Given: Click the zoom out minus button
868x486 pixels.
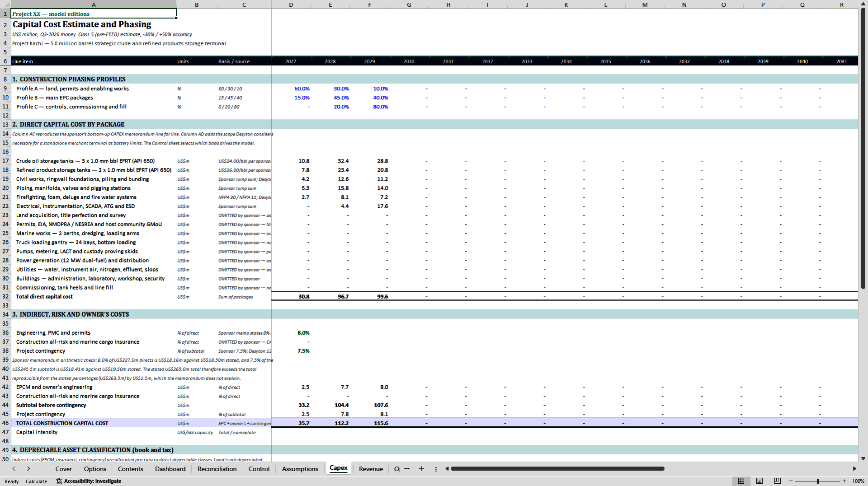Looking at the screenshot, I should [x=791, y=481].
